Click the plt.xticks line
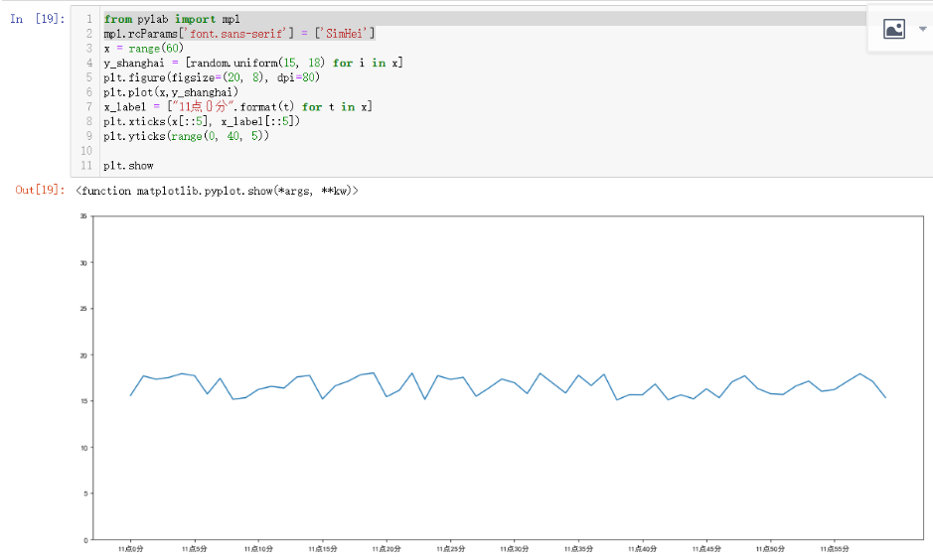933x560 pixels. [202, 121]
